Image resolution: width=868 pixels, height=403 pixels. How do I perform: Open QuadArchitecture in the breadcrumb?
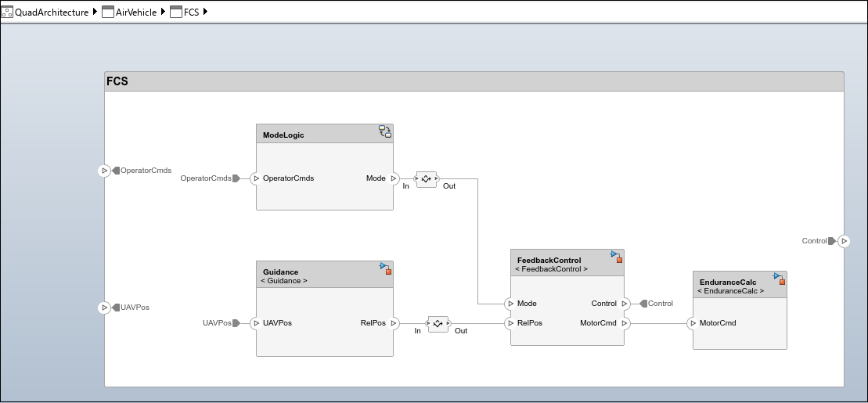coord(52,13)
